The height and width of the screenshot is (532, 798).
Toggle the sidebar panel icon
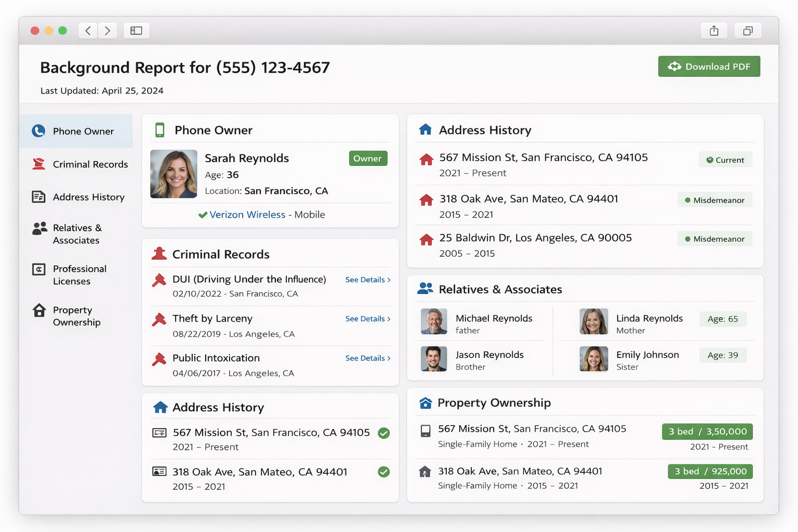click(x=136, y=31)
